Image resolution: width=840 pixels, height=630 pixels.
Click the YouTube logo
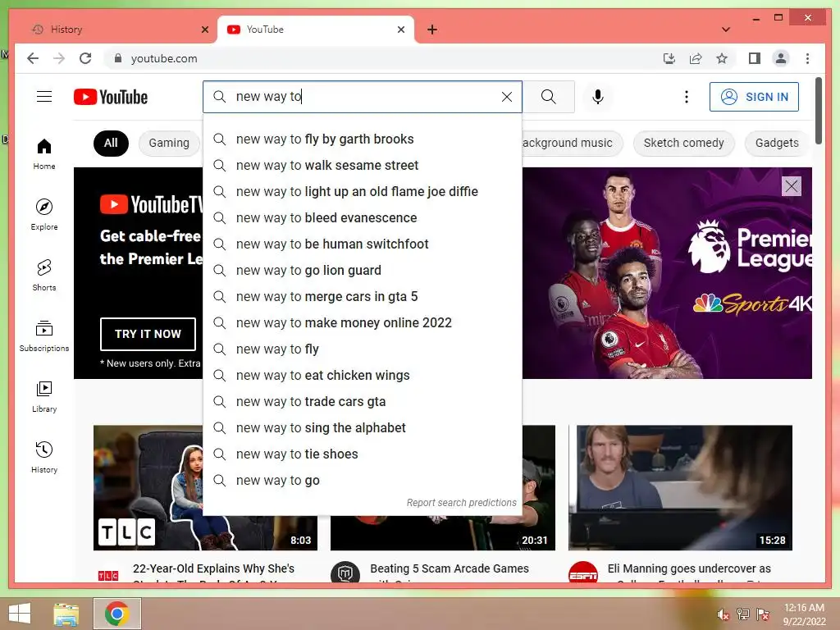(111, 97)
